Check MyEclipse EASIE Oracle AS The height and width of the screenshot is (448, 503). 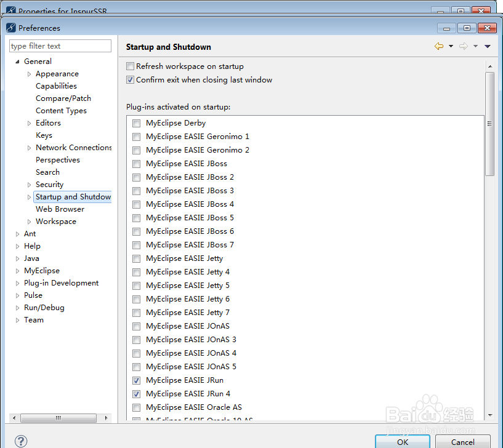pyautogui.click(x=136, y=407)
